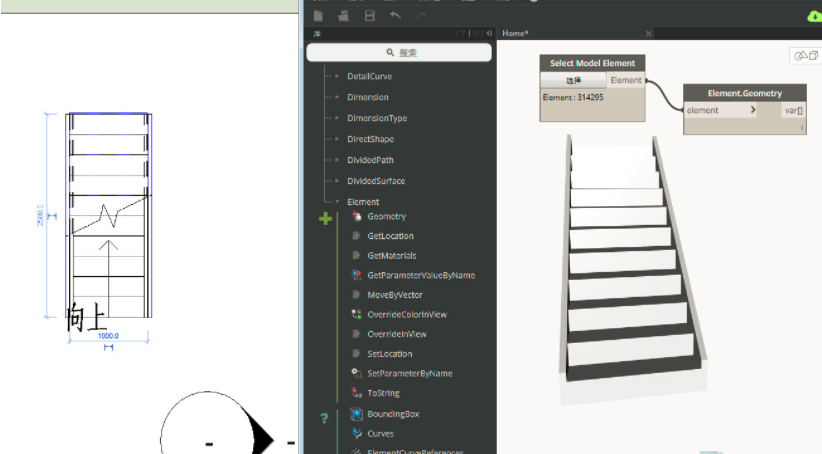The height and width of the screenshot is (454, 822).
Task: Click the DimensionType label in library tree
Action: pyautogui.click(x=377, y=118)
